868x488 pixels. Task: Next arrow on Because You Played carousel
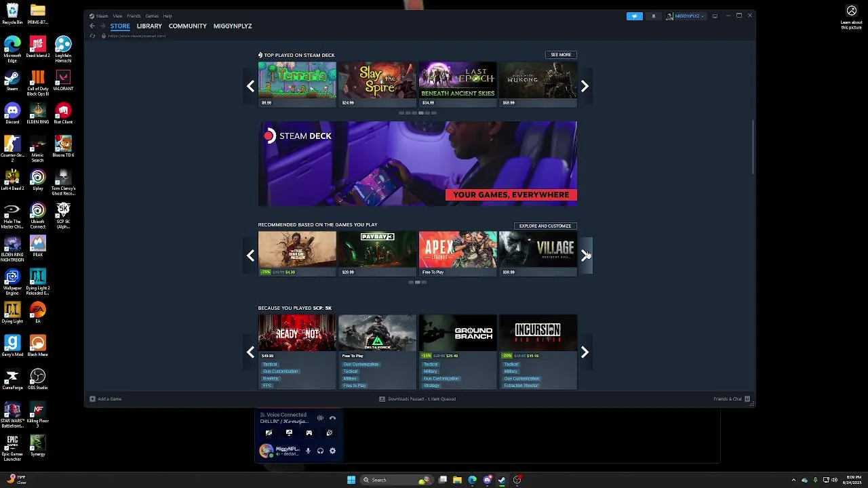tap(585, 352)
